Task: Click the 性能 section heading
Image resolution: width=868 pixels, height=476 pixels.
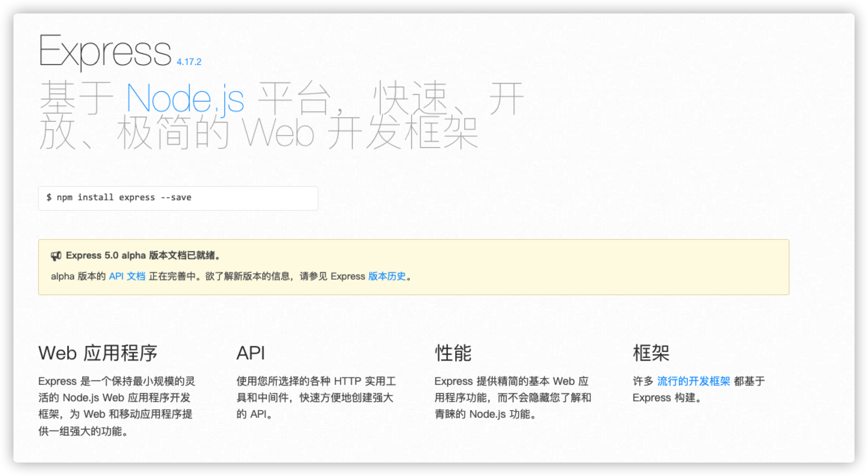Action: point(453,353)
